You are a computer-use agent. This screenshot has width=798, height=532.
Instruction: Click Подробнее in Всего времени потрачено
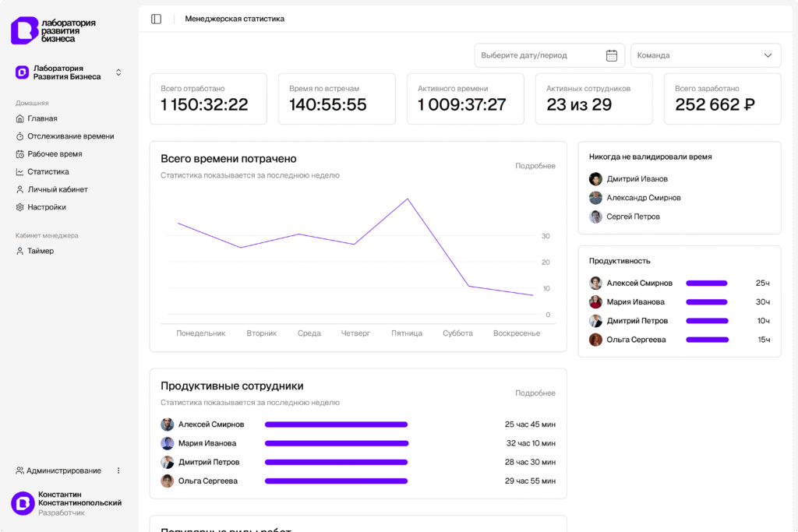pyautogui.click(x=535, y=166)
